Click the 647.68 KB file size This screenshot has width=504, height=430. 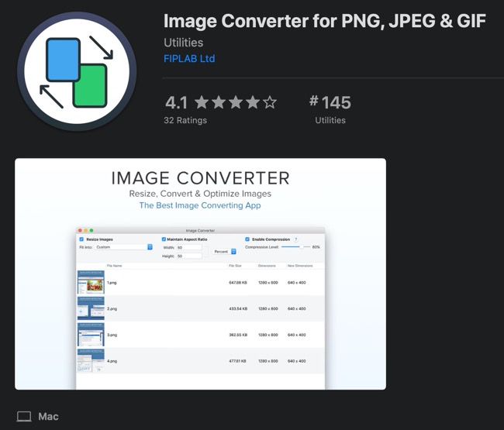tap(238, 283)
